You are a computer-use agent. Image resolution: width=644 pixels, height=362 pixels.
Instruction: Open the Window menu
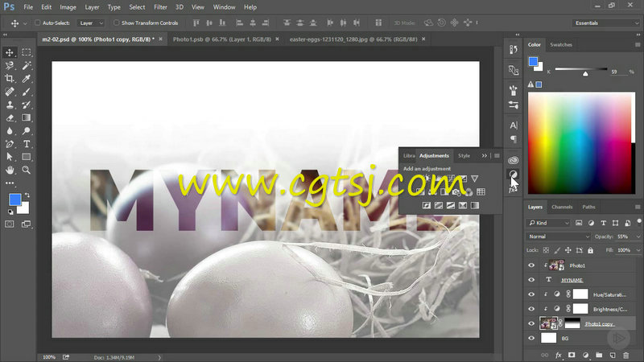tap(224, 7)
